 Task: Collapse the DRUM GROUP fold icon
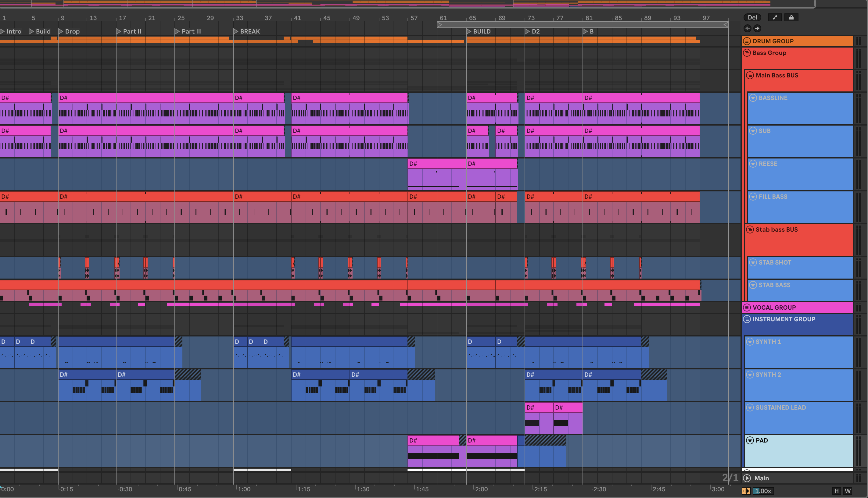(747, 41)
